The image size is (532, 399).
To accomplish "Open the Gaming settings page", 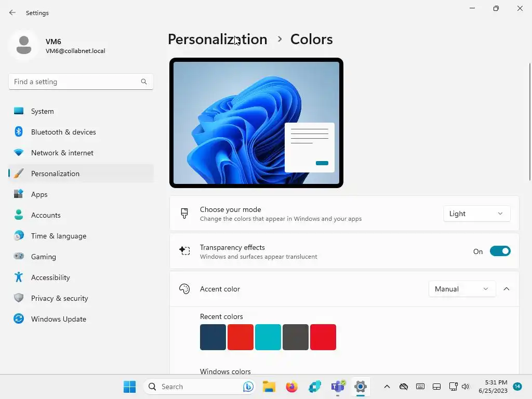I will click(x=81, y=256).
